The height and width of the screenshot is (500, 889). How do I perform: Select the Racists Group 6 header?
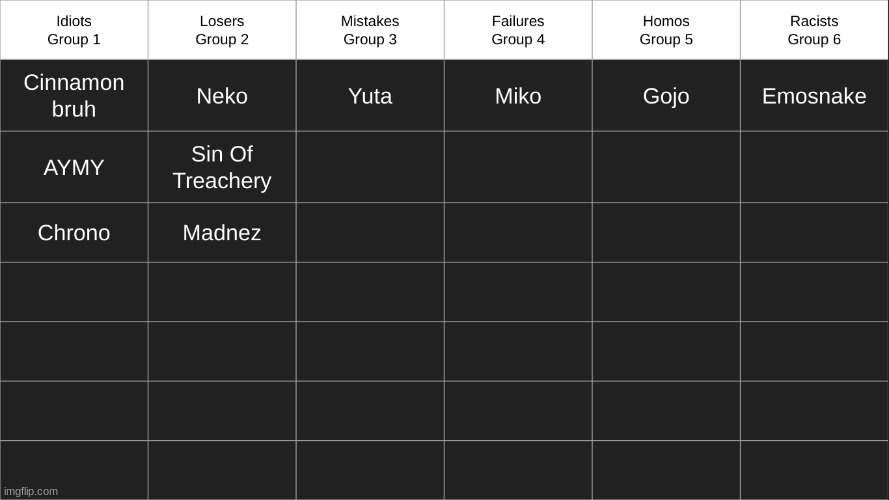tap(814, 30)
